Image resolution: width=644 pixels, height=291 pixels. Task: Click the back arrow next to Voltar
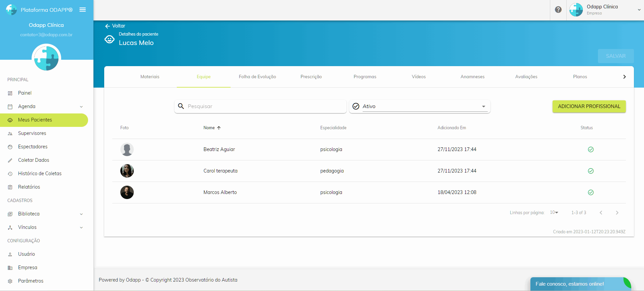[108, 26]
